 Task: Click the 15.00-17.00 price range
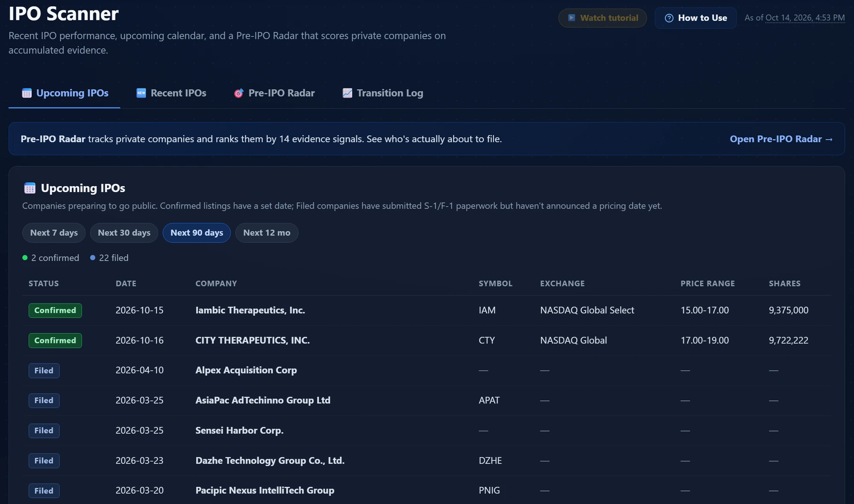point(704,311)
